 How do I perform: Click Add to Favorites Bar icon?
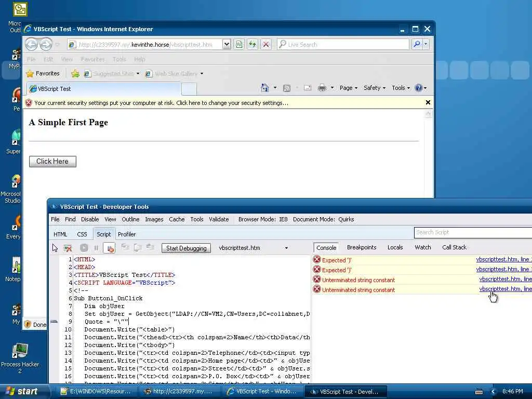pos(75,74)
